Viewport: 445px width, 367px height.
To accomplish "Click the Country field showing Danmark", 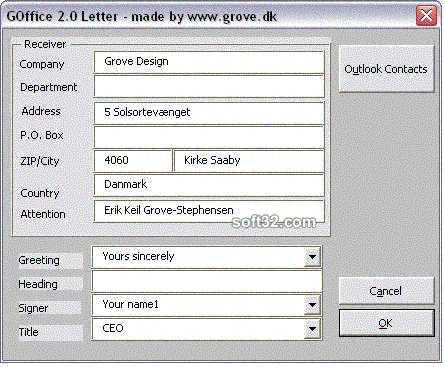I will click(209, 185).
